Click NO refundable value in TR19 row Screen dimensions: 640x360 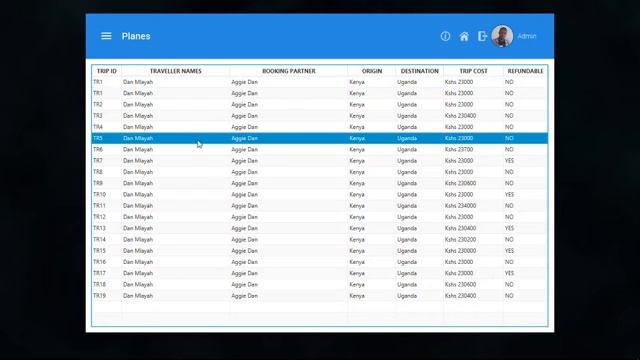(x=509, y=296)
